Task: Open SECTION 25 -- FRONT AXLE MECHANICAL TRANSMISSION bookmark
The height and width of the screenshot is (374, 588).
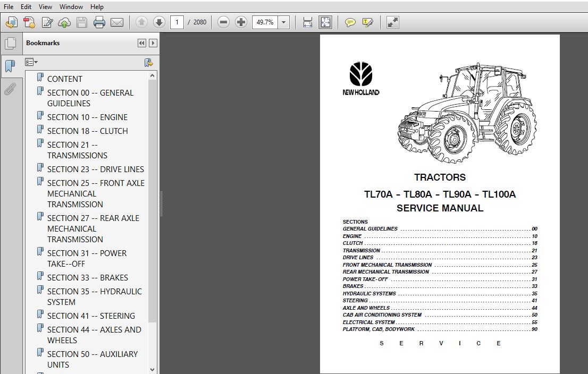Action: coord(96,194)
